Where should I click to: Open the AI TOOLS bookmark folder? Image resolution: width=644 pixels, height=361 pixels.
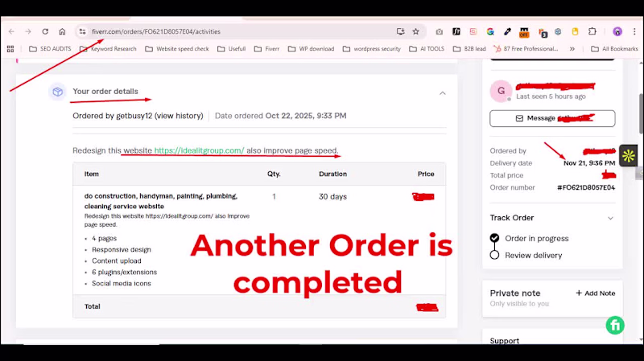(427, 49)
